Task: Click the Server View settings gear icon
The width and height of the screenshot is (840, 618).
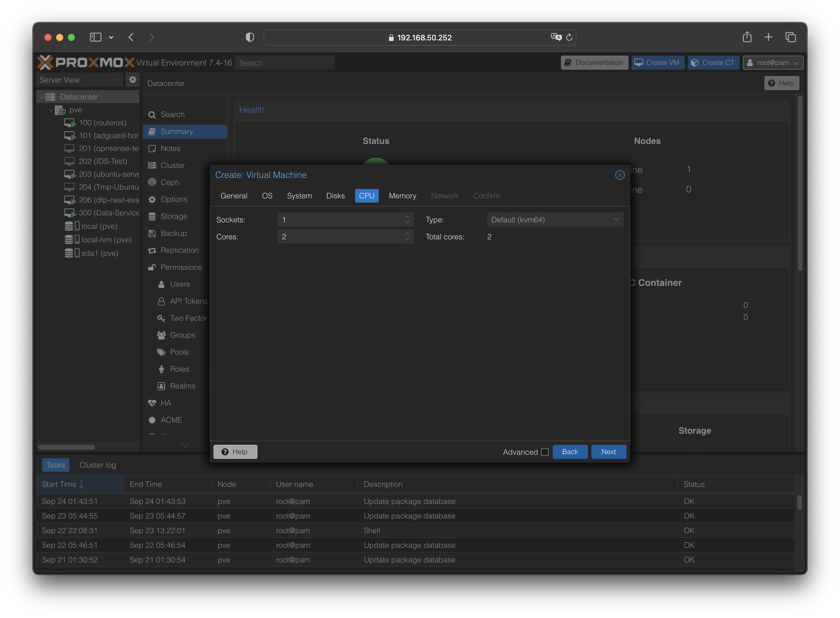Action: pyautogui.click(x=133, y=80)
